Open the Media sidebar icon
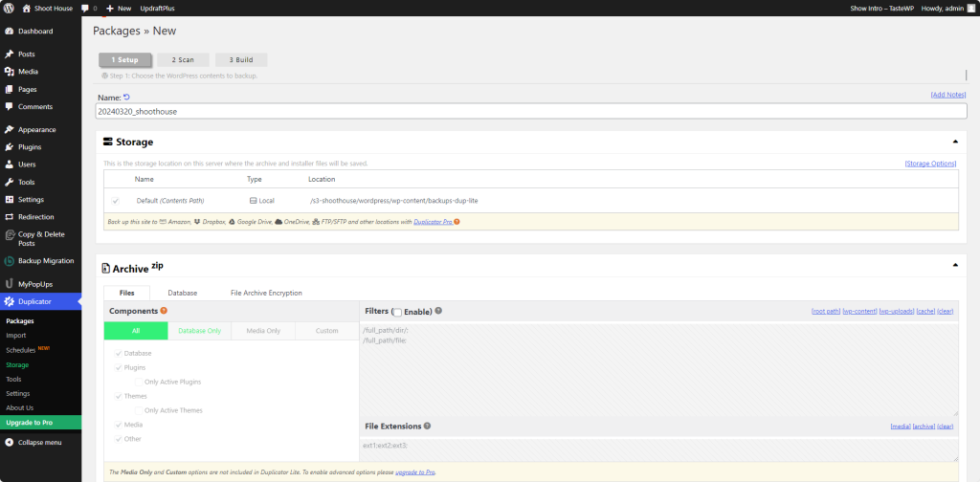Image resolution: width=980 pixels, height=482 pixels. 10,72
